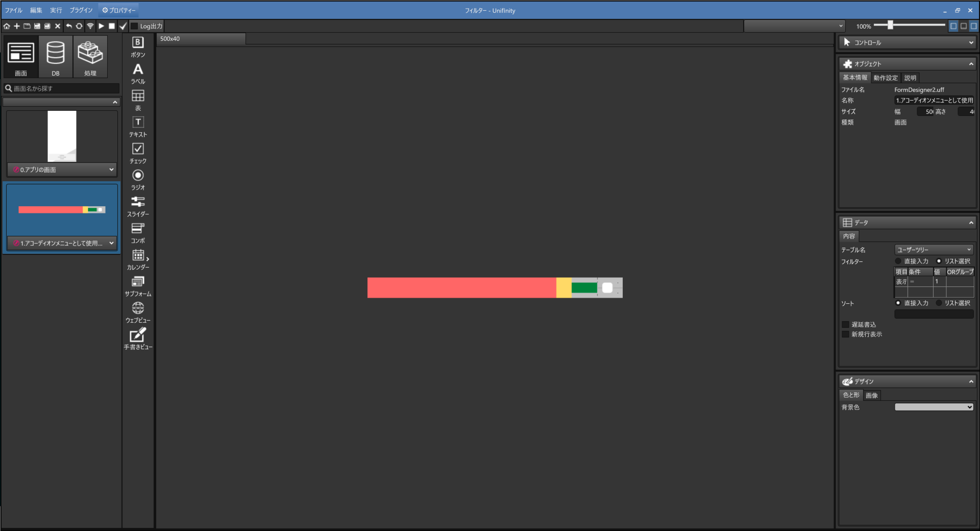Screen dimensions: 980x531
Task: Open the ファイル menu
Action: pos(14,10)
